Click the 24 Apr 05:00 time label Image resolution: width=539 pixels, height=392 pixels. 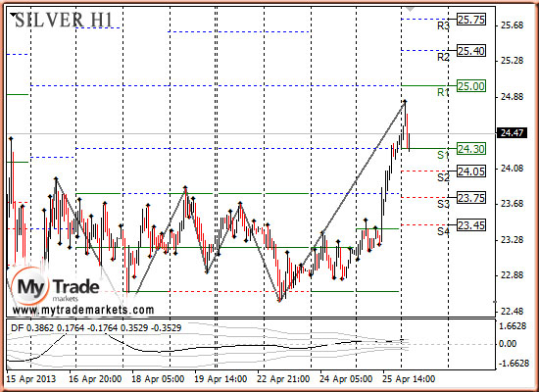click(x=346, y=379)
